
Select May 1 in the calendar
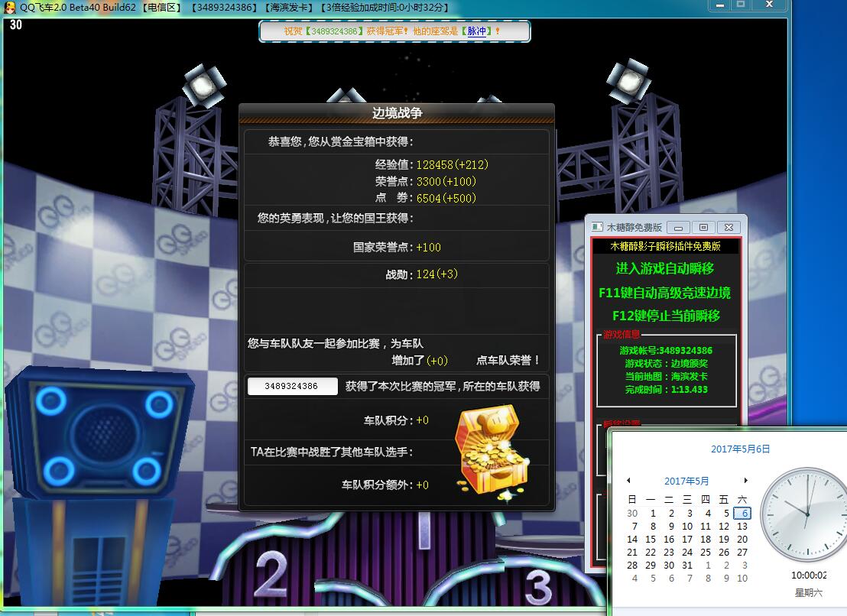point(653,514)
